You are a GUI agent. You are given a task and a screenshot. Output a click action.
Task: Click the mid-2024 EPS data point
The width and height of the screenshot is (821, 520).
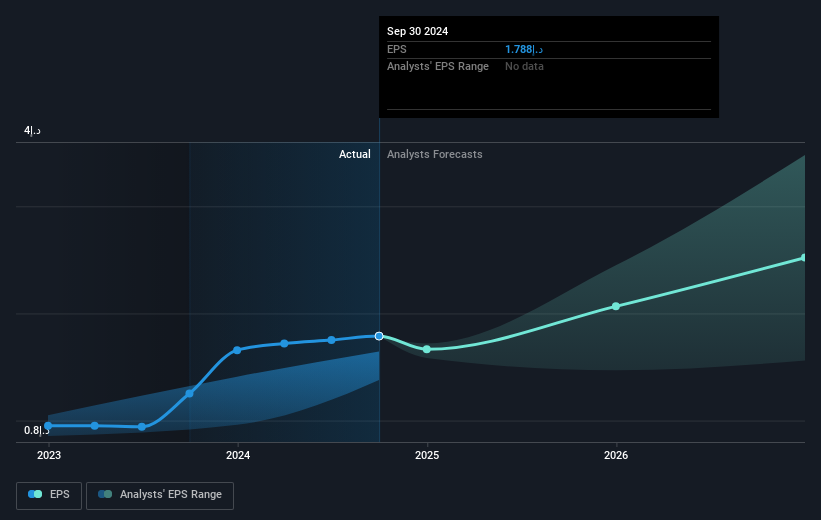tap(331, 340)
